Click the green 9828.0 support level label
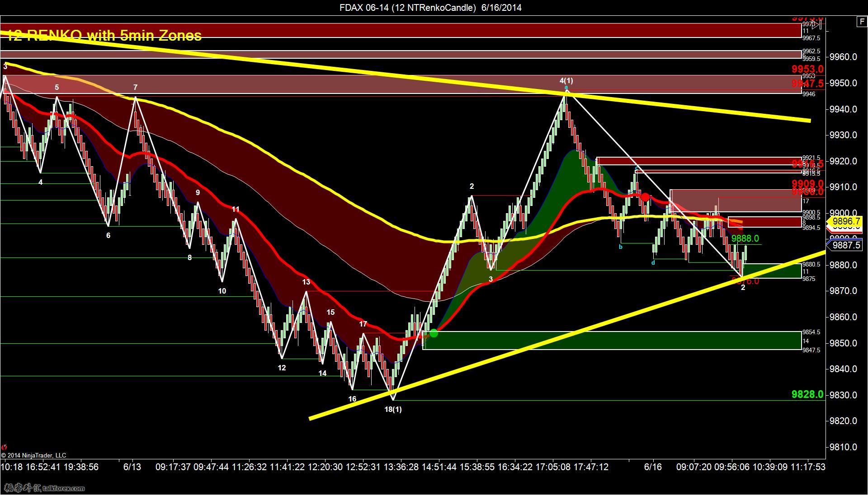This screenshot has height=495, width=868. (x=807, y=395)
